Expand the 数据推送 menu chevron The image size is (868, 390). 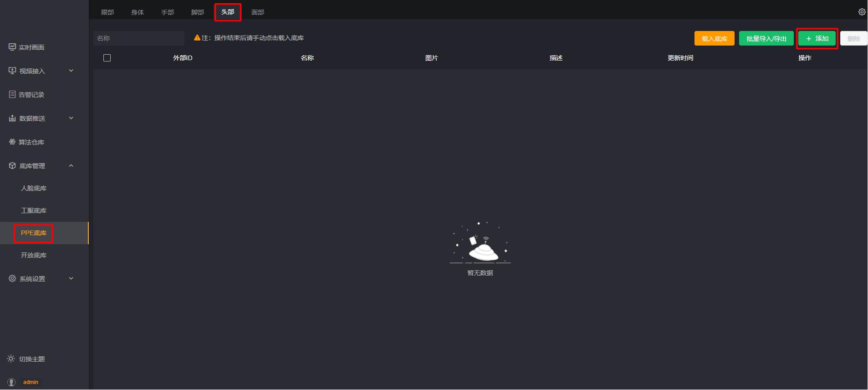pyautogui.click(x=71, y=118)
